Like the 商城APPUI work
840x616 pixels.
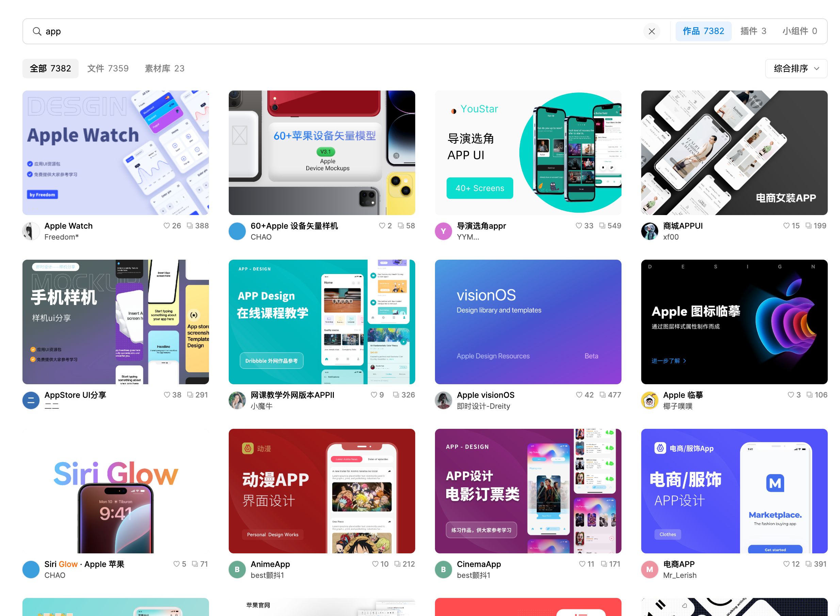click(786, 226)
